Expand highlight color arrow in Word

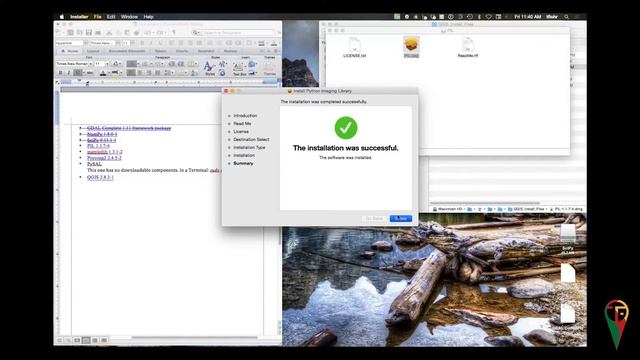(x=120, y=73)
